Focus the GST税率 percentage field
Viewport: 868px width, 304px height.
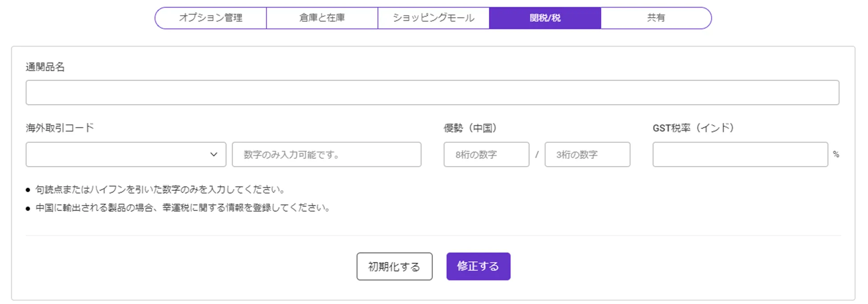click(x=740, y=154)
